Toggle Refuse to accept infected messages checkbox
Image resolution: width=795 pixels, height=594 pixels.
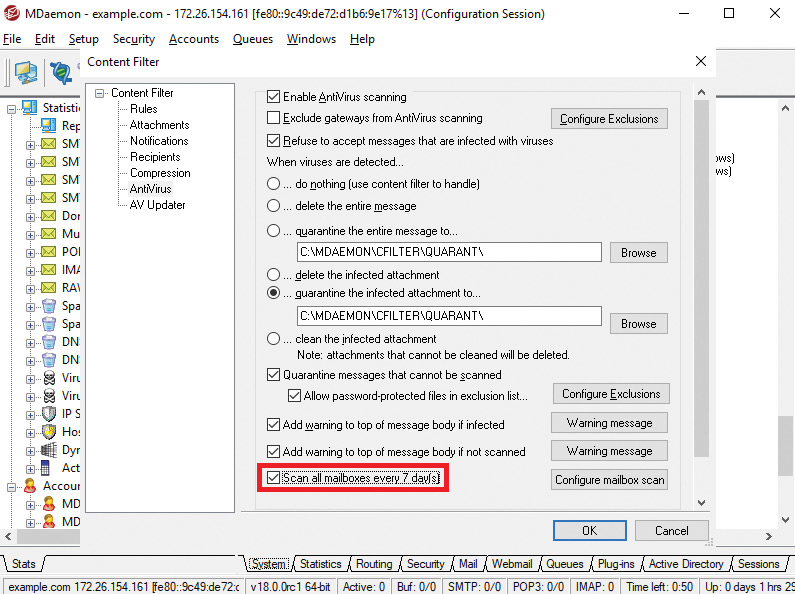click(x=273, y=140)
